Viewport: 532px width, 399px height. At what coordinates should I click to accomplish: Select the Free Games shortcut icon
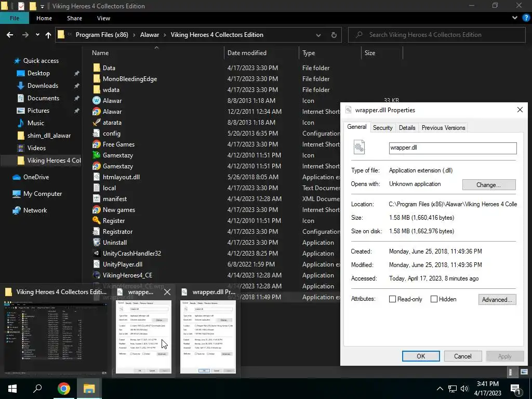pyautogui.click(x=97, y=144)
